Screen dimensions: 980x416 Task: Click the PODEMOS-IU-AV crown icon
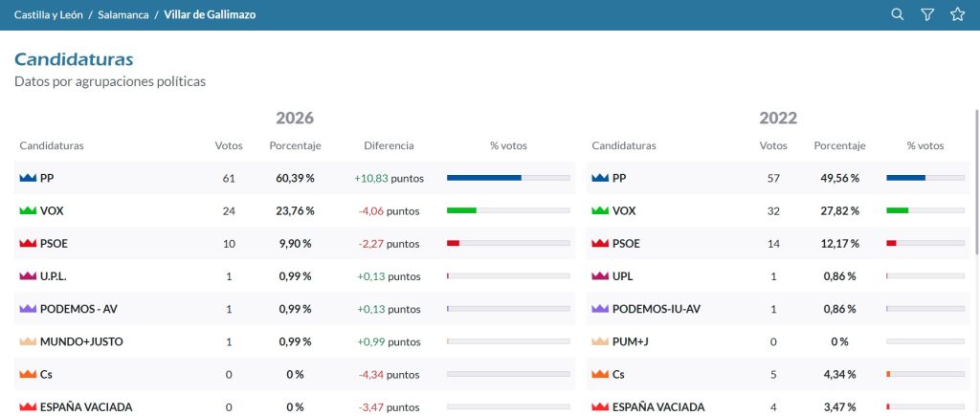[600, 309]
